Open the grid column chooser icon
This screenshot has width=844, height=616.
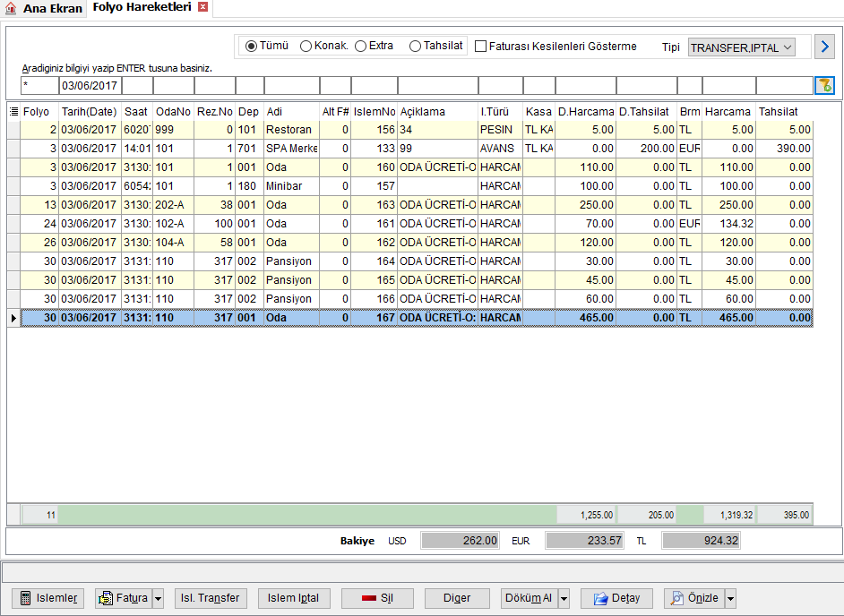[14, 111]
